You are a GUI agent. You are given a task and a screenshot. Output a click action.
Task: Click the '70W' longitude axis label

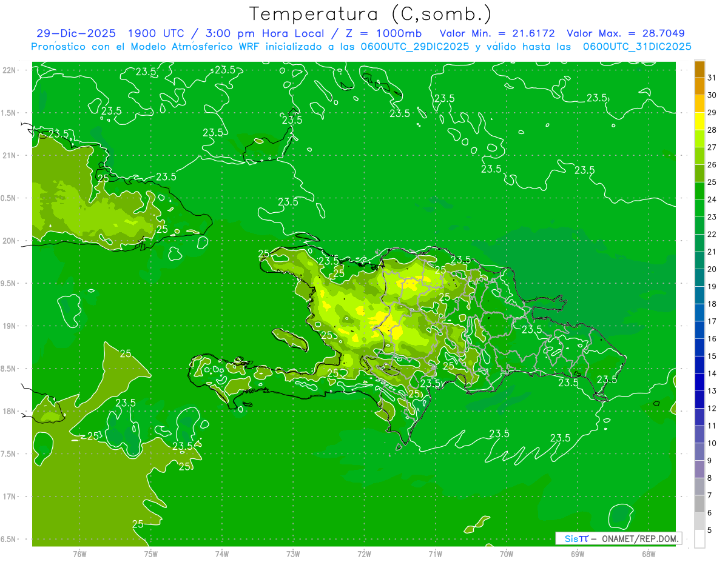point(507,554)
